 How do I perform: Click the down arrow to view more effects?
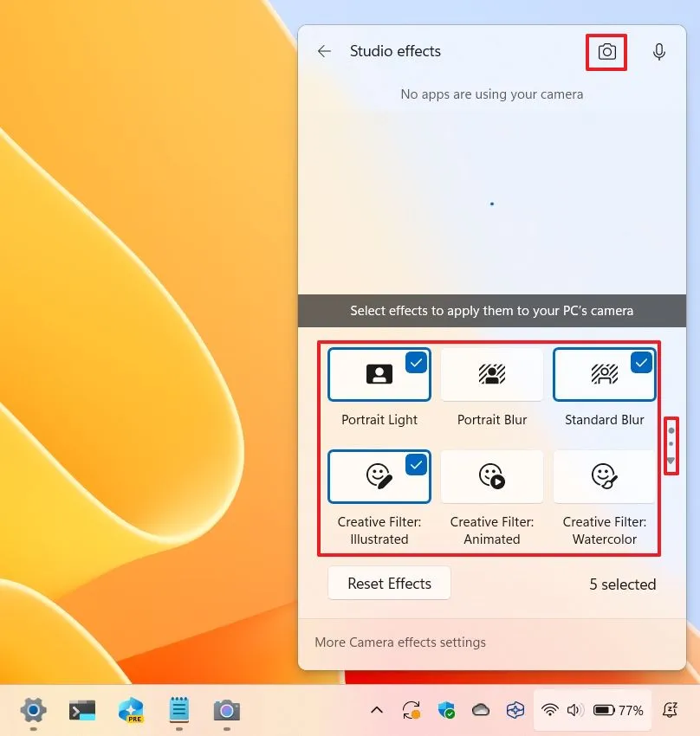[671, 461]
